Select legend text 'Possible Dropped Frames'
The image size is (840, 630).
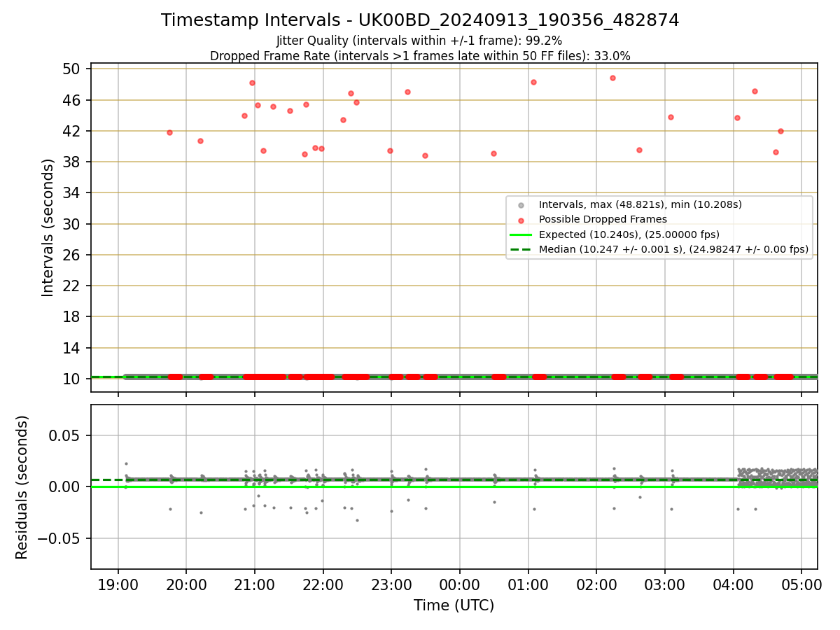pos(603,220)
